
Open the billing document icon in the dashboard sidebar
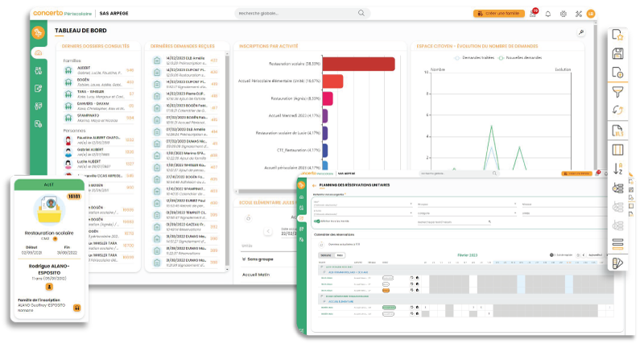[38, 124]
